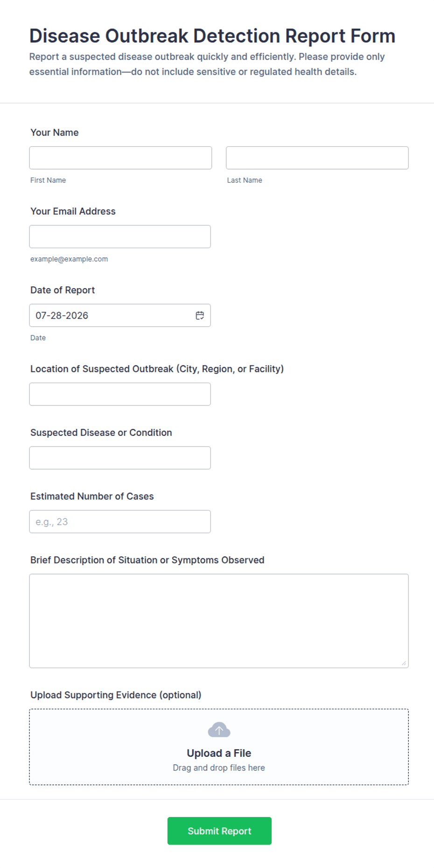This screenshot has height=868, width=434.
Task: Click the cloud upload icon
Action: (x=219, y=730)
